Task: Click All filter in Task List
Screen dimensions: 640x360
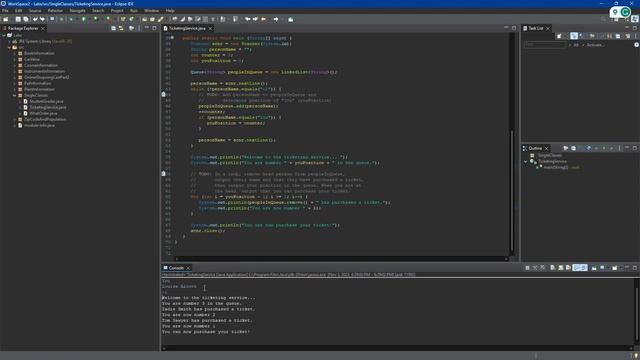Action: [x=576, y=44]
